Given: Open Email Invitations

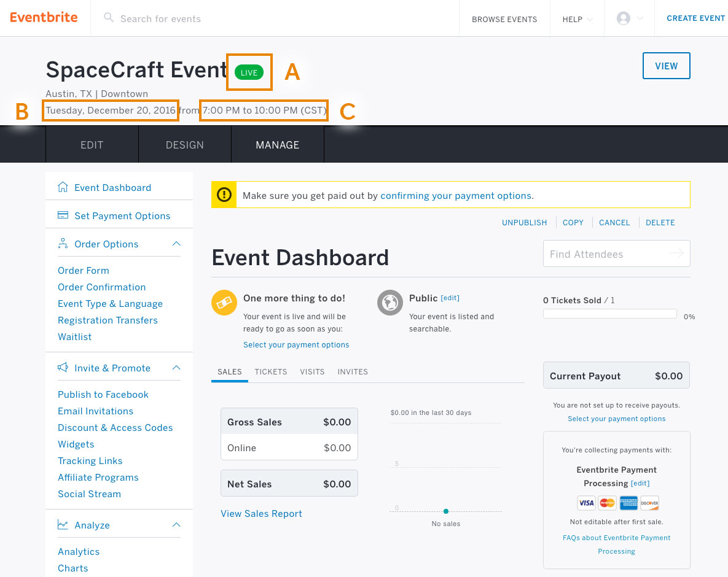Looking at the screenshot, I should pyautogui.click(x=96, y=411).
